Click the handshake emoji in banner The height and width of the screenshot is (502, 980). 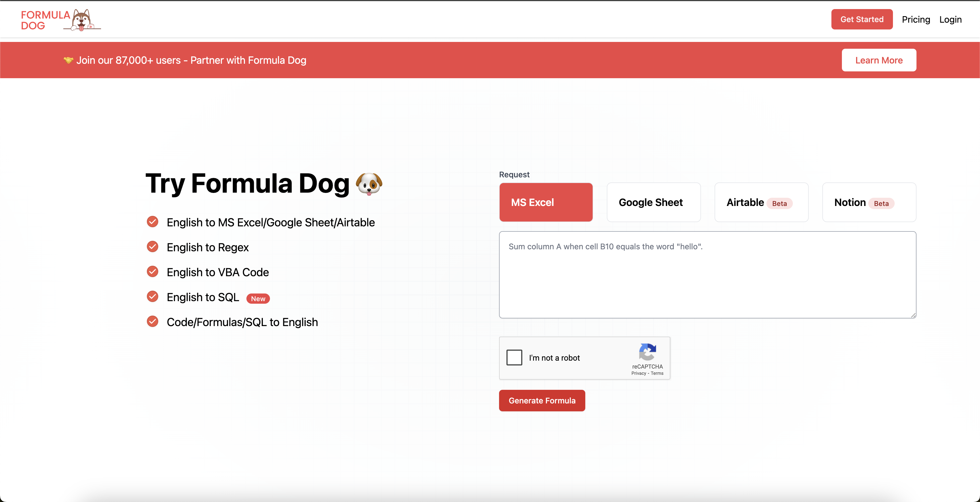coord(68,60)
